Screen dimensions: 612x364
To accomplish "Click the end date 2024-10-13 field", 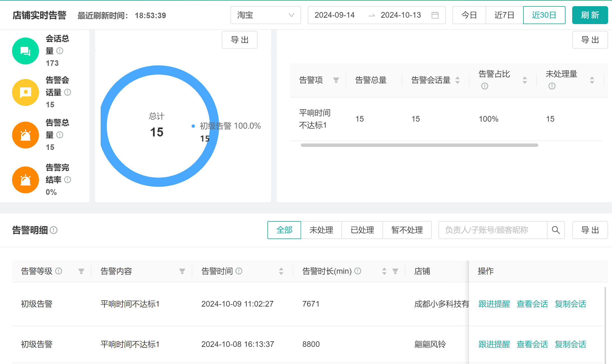I will (x=401, y=15).
